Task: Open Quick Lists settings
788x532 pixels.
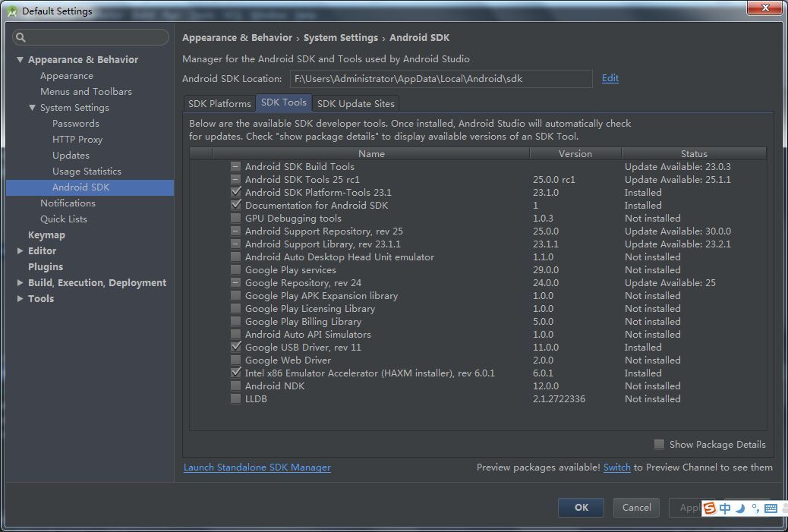Action: tap(64, 219)
